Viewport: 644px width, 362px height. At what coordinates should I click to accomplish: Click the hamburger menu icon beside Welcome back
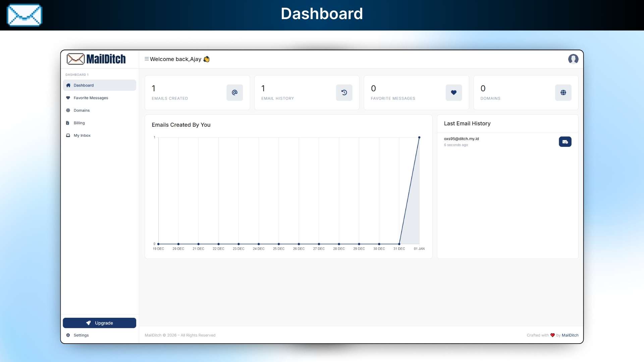click(x=147, y=59)
